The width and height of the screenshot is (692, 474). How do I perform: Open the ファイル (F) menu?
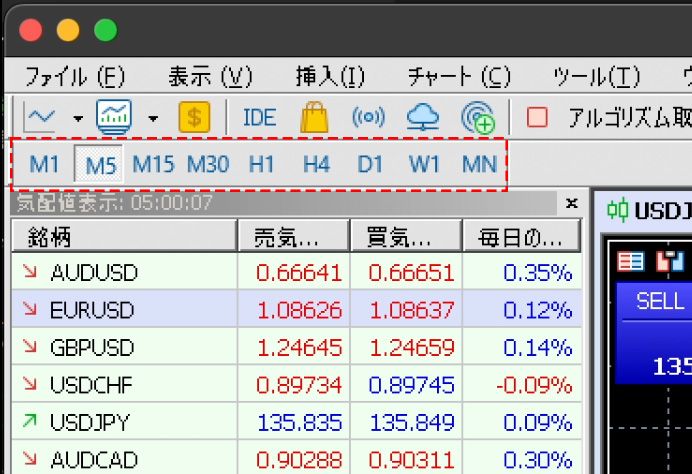pos(75,76)
